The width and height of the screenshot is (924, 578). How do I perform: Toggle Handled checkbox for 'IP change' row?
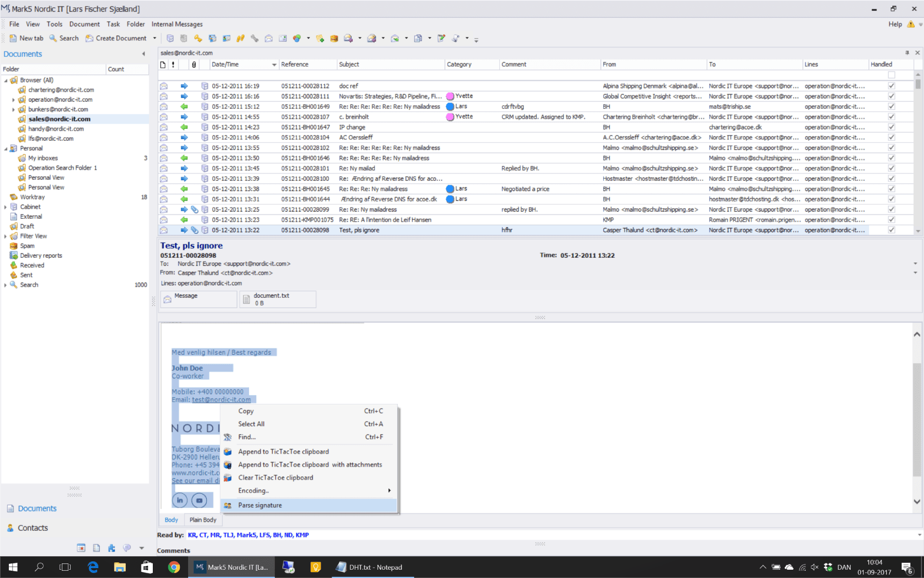891,127
